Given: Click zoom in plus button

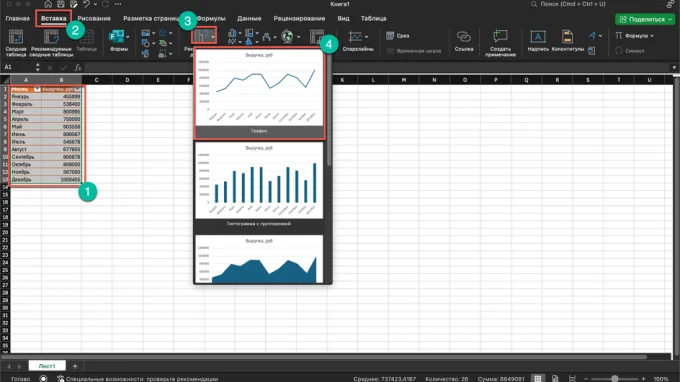Looking at the screenshot, I should 644,379.
